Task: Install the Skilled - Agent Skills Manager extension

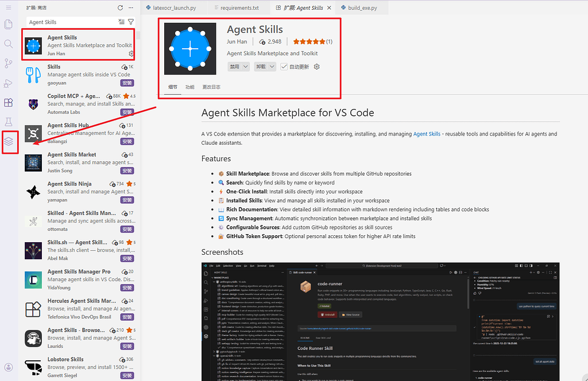Action: [x=127, y=229]
